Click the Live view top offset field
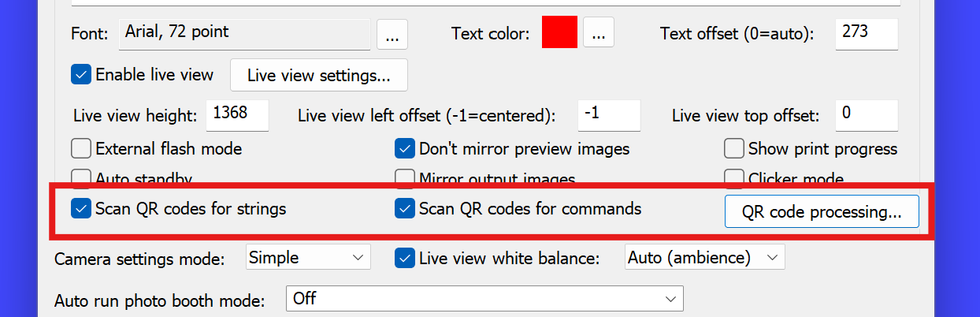 pyautogui.click(x=867, y=115)
